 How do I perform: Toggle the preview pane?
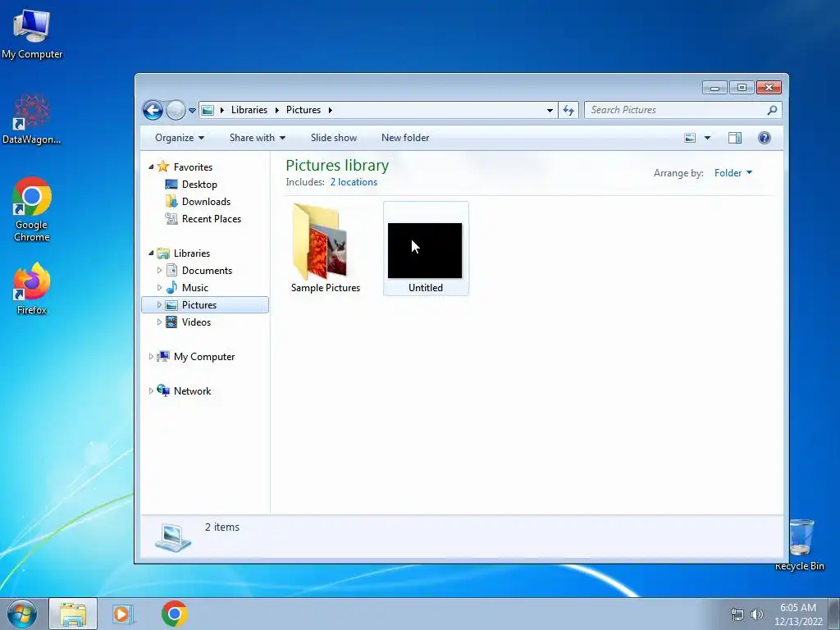pos(735,138)
